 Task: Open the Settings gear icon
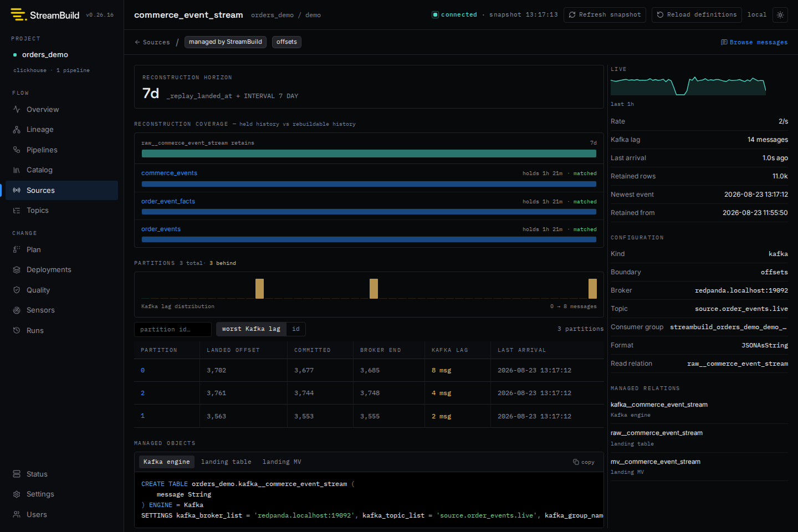17,494
